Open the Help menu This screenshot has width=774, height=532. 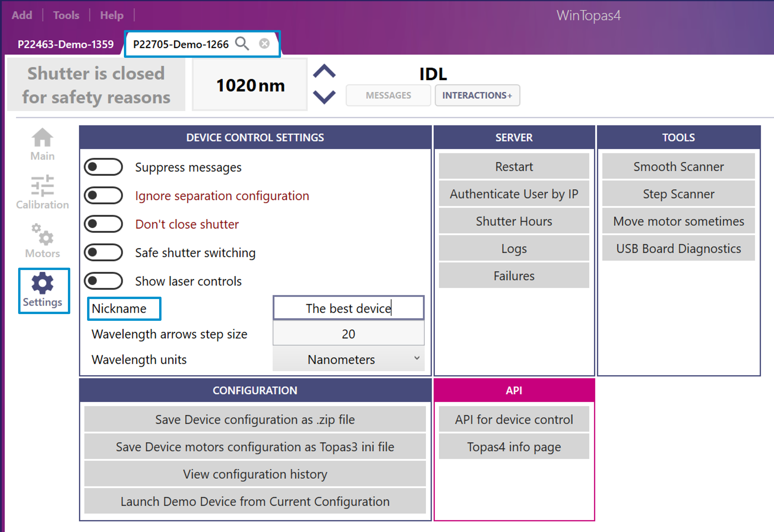click(x=112, y=15)
